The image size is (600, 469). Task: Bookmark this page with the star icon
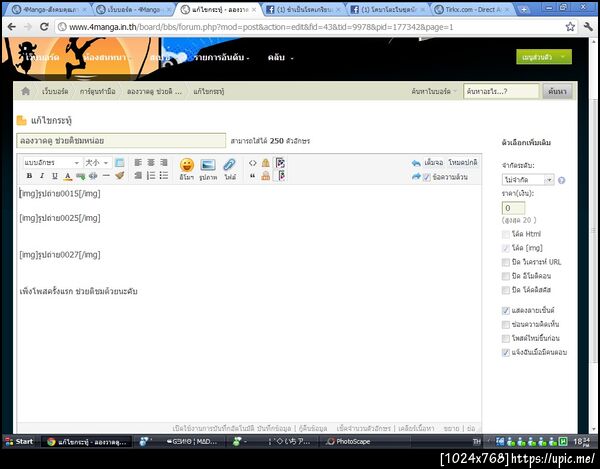(x=570, y=26)
